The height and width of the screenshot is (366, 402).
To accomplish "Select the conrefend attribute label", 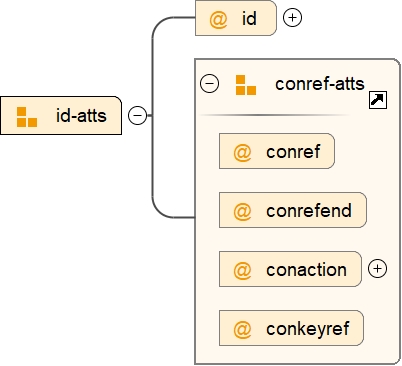I will (309, 210).
